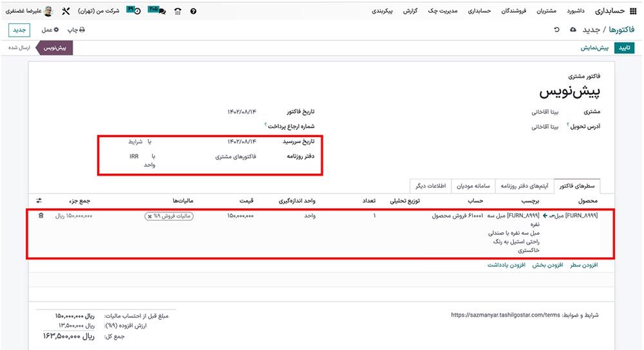
Task: Click the شماره ارجاع پرداخت field
Action: [x=290, y=126]
